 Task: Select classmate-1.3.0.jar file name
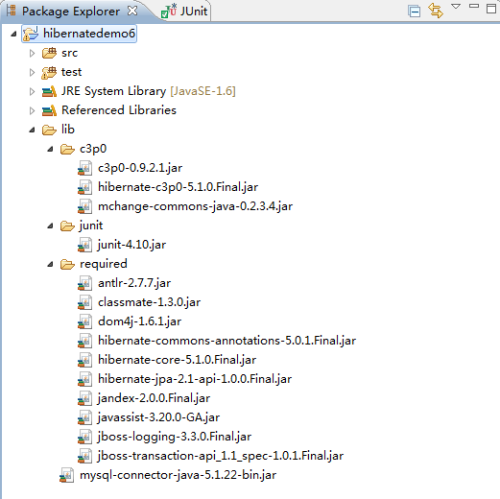(x=149, y=303)
